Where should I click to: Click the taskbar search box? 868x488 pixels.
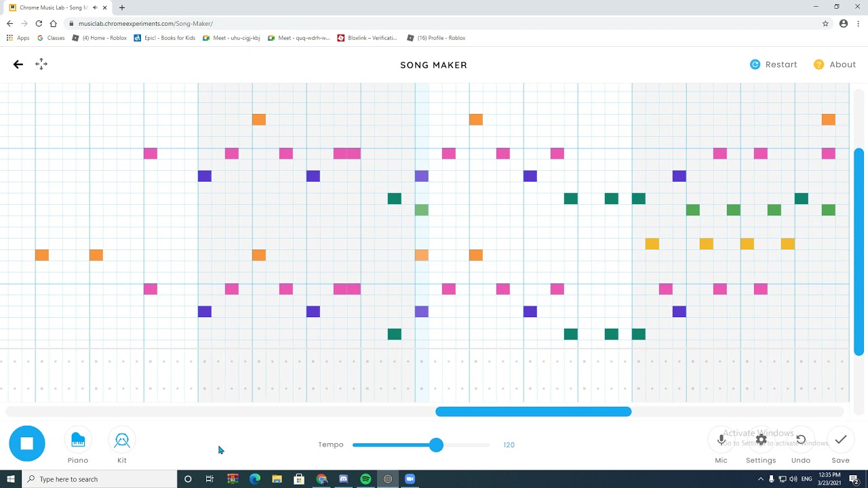(x=99, y=479)
